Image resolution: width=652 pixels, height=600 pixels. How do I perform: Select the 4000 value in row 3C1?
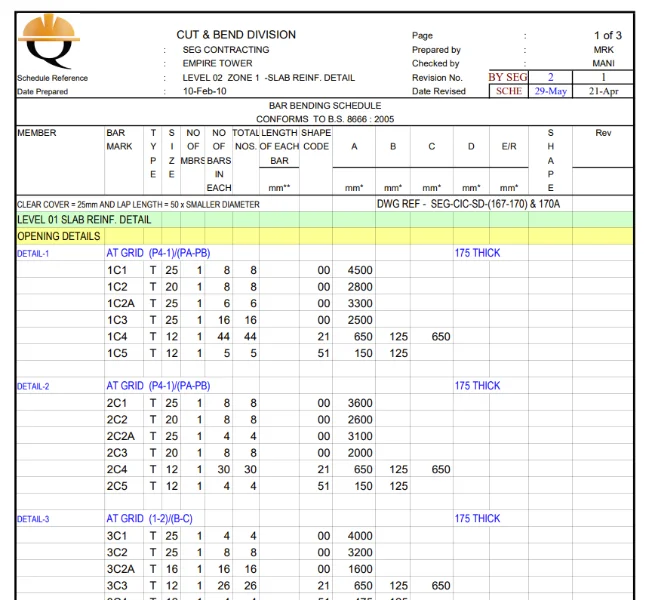coord(360,536)
